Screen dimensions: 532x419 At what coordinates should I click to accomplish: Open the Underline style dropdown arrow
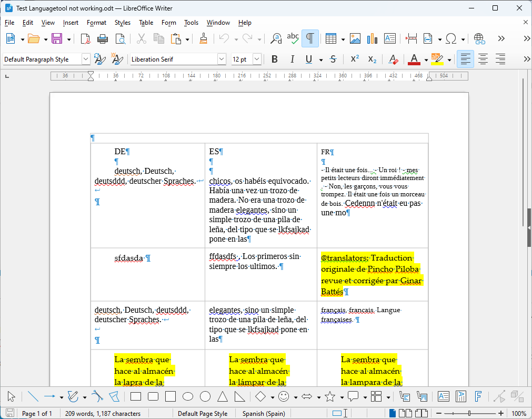(320, 60)
